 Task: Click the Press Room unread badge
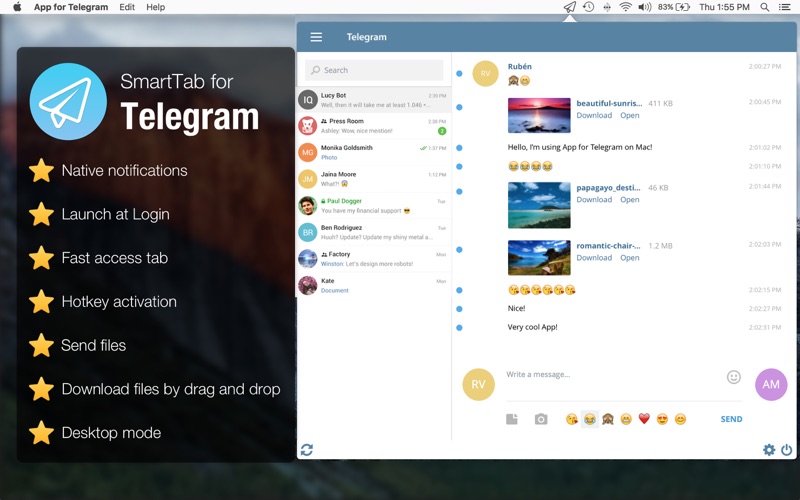point(442,131)
